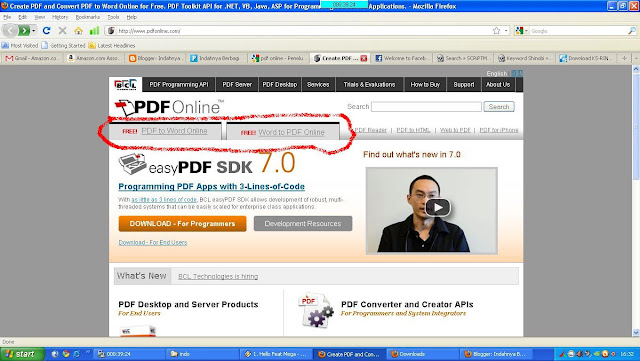Go forward with the green Forward arrow

(x=24, y=31)
